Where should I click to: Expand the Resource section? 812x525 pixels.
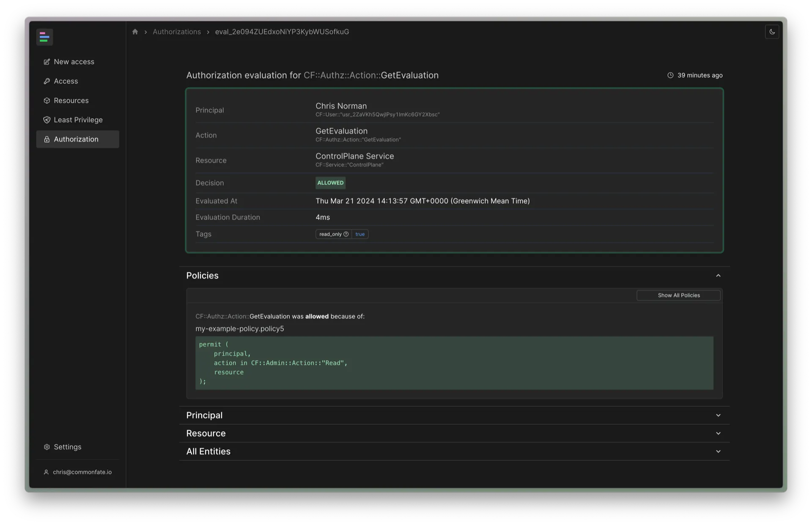(x=718, y=434)
